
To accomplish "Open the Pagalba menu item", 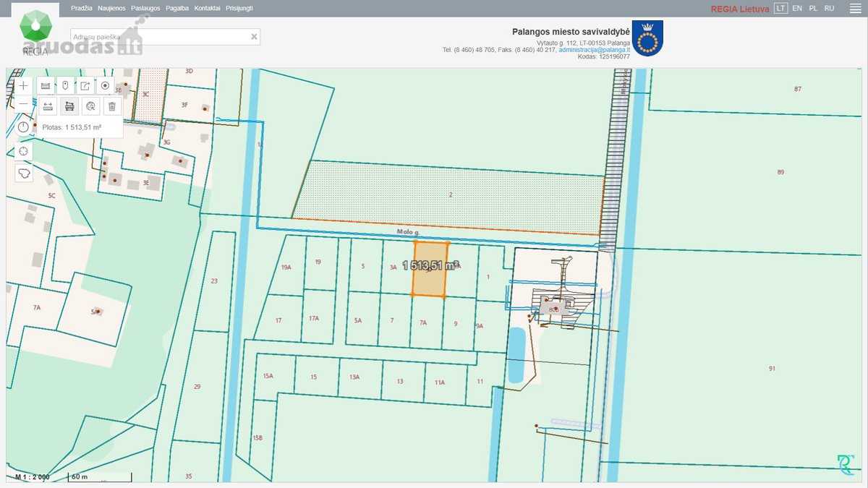I will click(177, 8).
